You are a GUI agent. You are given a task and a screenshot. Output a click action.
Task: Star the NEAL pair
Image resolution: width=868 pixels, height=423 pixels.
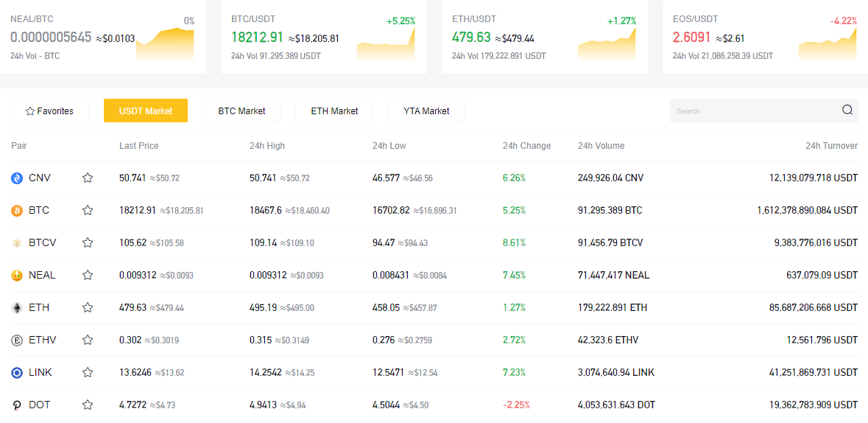click(x=88, y=275)
